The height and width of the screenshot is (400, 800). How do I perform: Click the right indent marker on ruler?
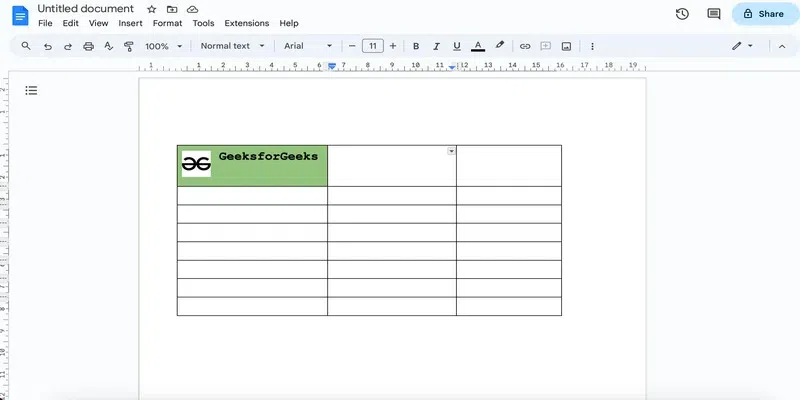[452, 67]
